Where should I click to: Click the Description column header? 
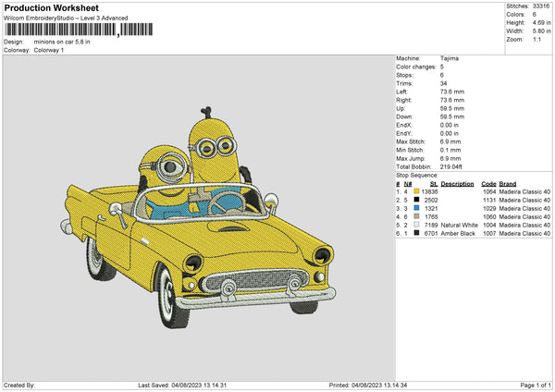tap(457, 183)
